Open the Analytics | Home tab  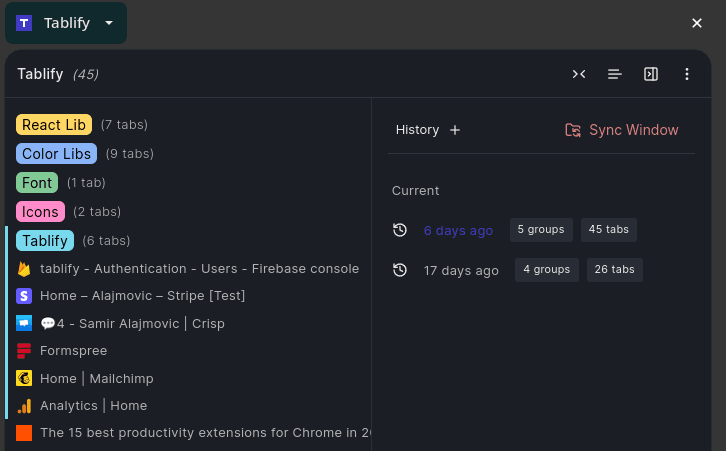click(94, 406)
